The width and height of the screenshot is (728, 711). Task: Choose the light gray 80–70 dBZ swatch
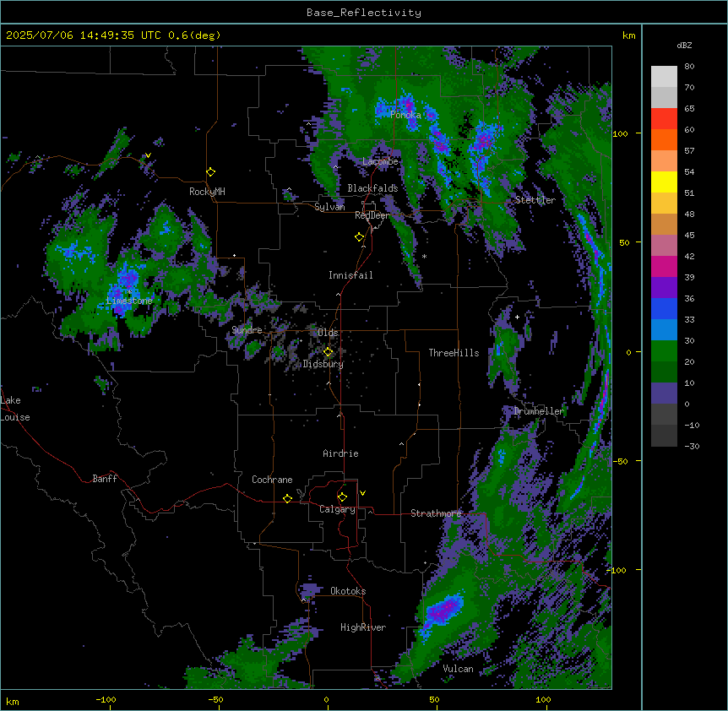(x=664, y=77)
